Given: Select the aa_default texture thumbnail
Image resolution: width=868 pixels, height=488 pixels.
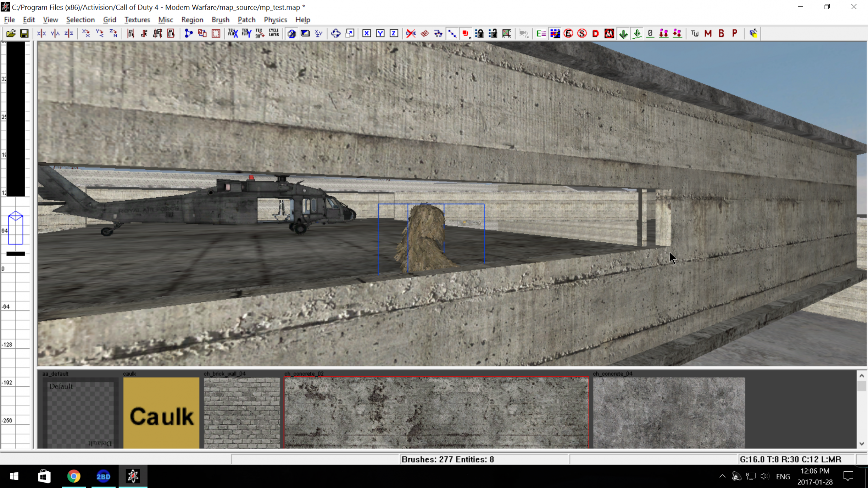Looking at the screenshot, I should [80, 413].
